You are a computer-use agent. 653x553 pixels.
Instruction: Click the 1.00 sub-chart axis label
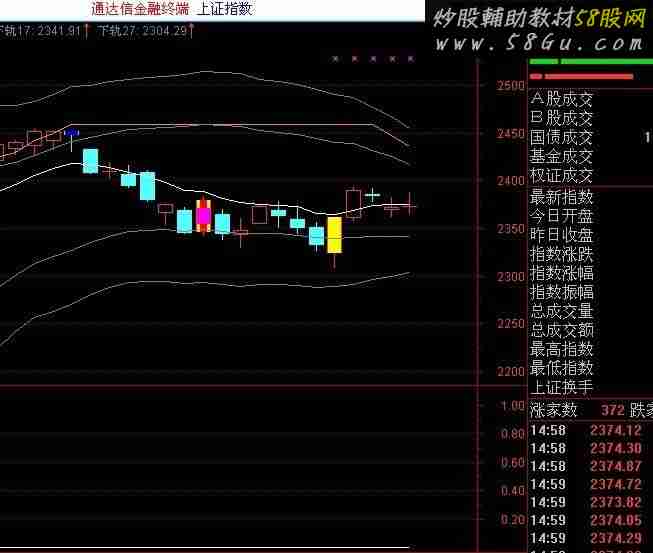[x=512, y=406]
